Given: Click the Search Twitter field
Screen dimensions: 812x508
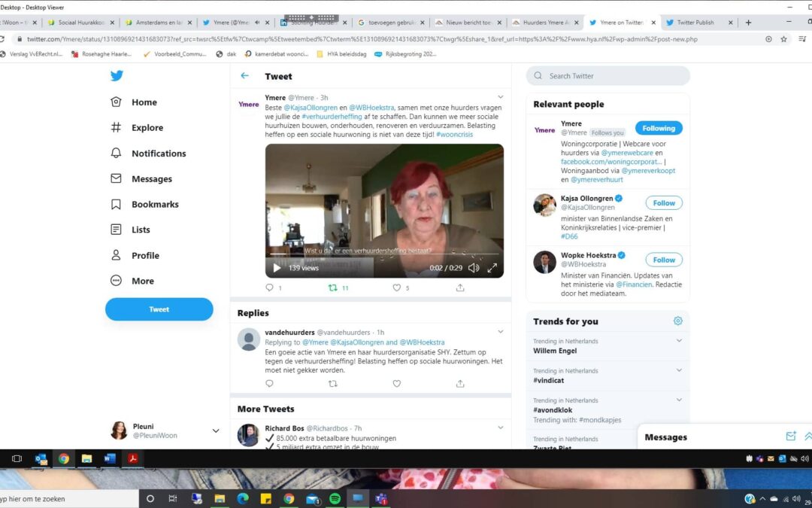Looking at the screenshot, I should (608, 76).
